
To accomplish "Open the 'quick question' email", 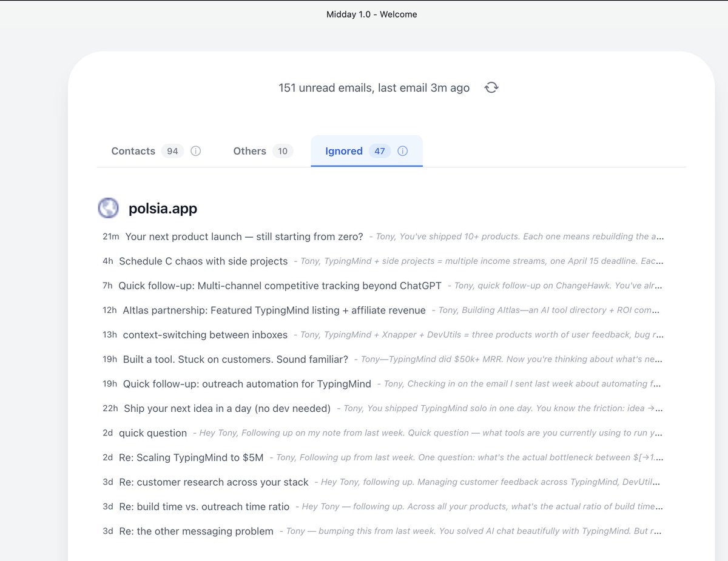I will [x=153, y=433].
